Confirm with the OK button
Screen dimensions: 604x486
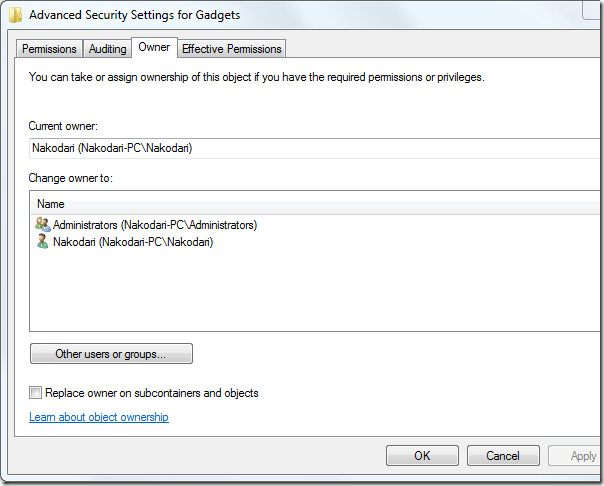pos(422,456)
